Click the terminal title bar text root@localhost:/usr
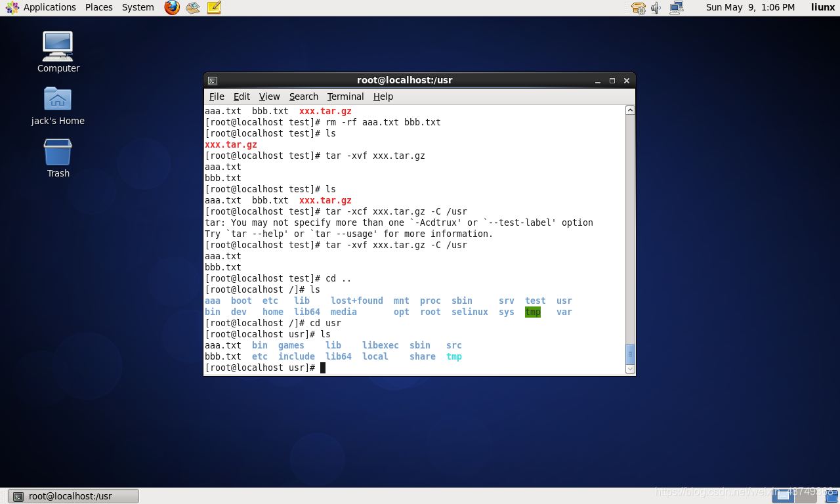Screen dimensions: 840x504 [405, 80]
